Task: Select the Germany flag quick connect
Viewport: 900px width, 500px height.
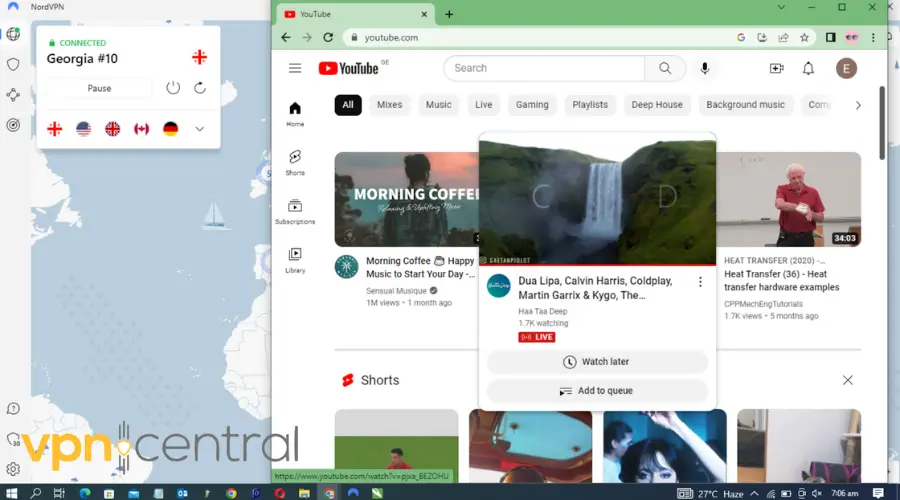Action: [x=170, y=129]
